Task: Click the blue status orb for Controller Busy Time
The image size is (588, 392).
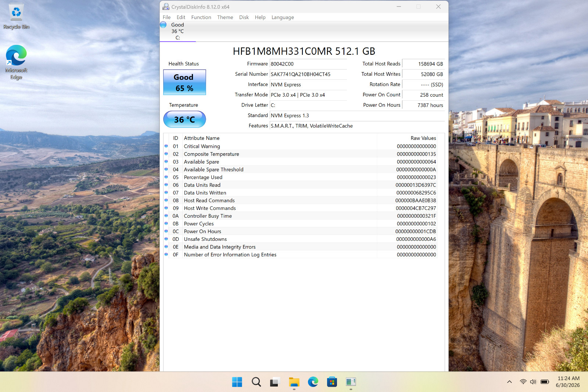Action: tap(166, 215)
